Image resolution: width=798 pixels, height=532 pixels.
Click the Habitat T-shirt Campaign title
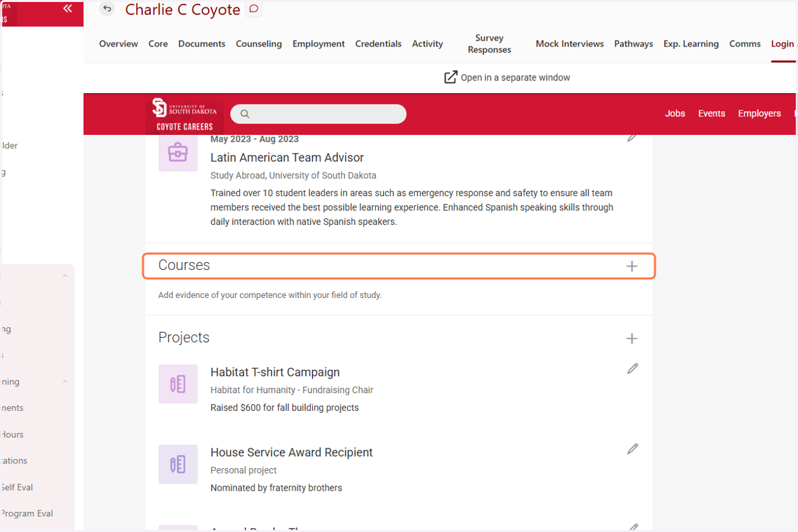click(275, 372)
